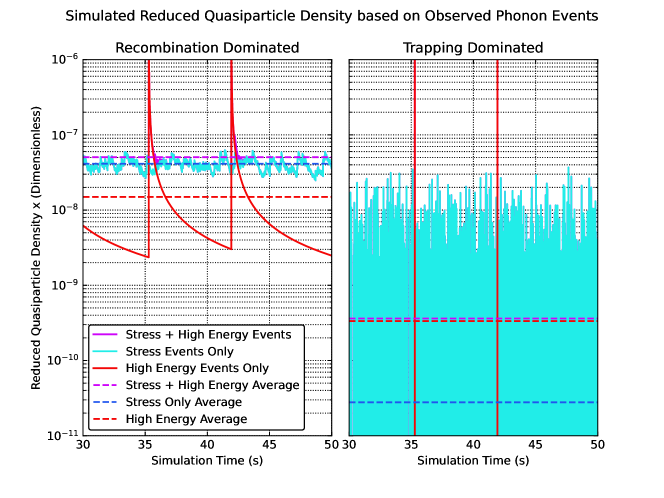Image resolution: width=664 pixels, height=498 pixels.
Task: Select legend entry "Stress Events Only"
Action: 180,352
